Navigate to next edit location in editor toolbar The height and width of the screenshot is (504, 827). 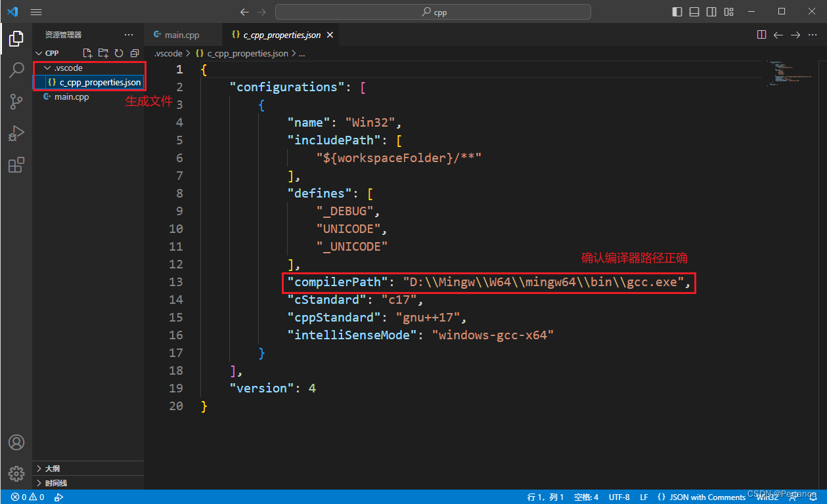click(795, 35)
